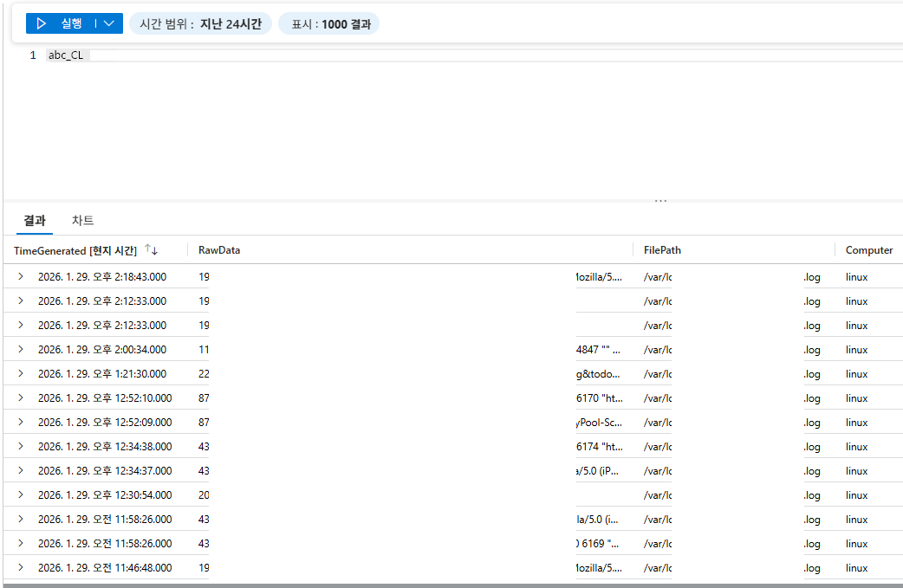This screenshot has height=588, width=903.
Task: Click RawData text ending 'yPool-Sc...'
Action: click(x=599, y=422)
